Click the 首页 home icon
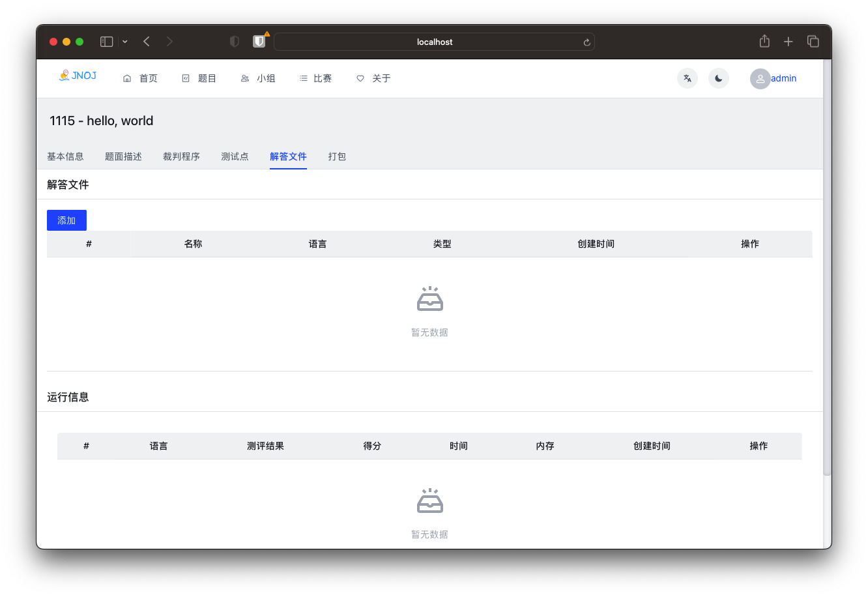The height and width of the screenshot is (597, 868). click(127, 78)
